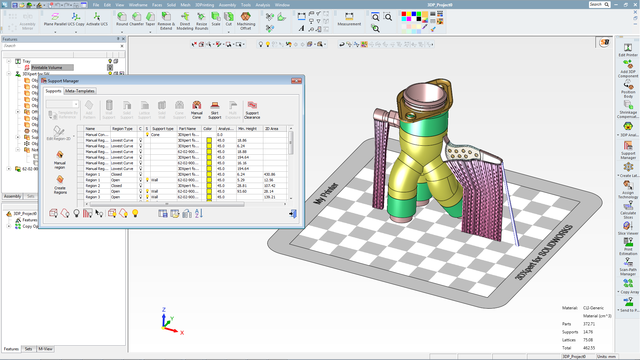
Task: Select the UCS Copy tool
Action: pos(76,19)
